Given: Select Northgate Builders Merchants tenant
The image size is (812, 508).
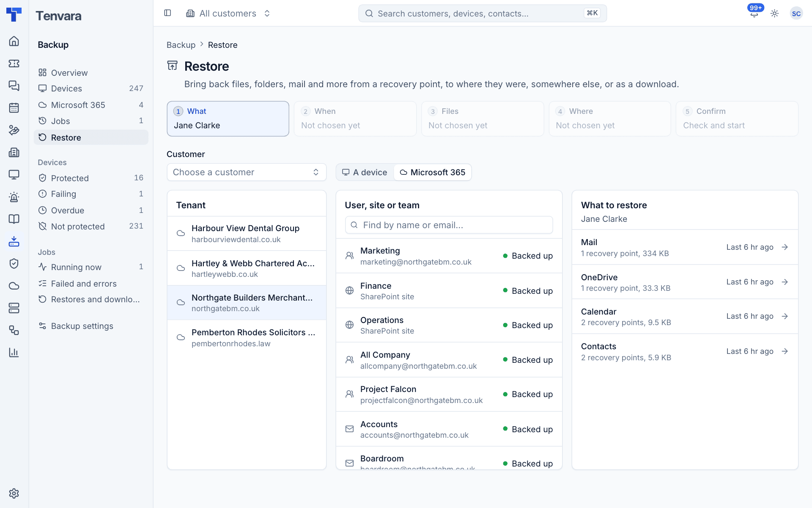Looking at the screenshot, I should (x=247, y=303).
